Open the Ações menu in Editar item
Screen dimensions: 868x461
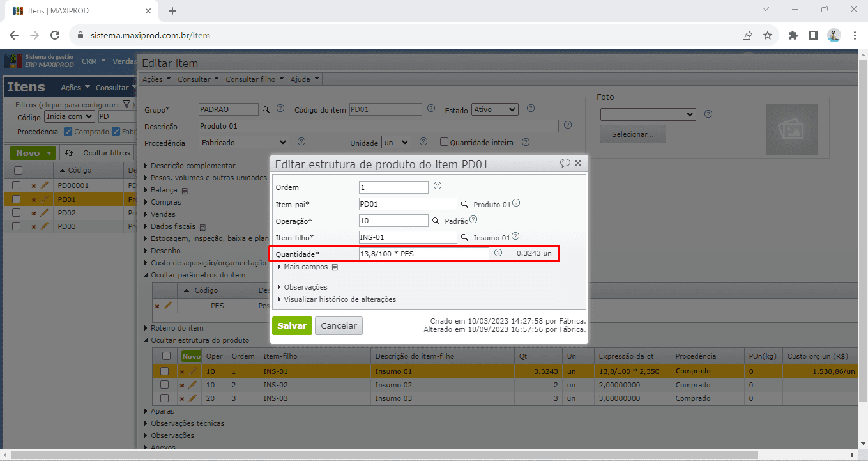click(157, 79)
